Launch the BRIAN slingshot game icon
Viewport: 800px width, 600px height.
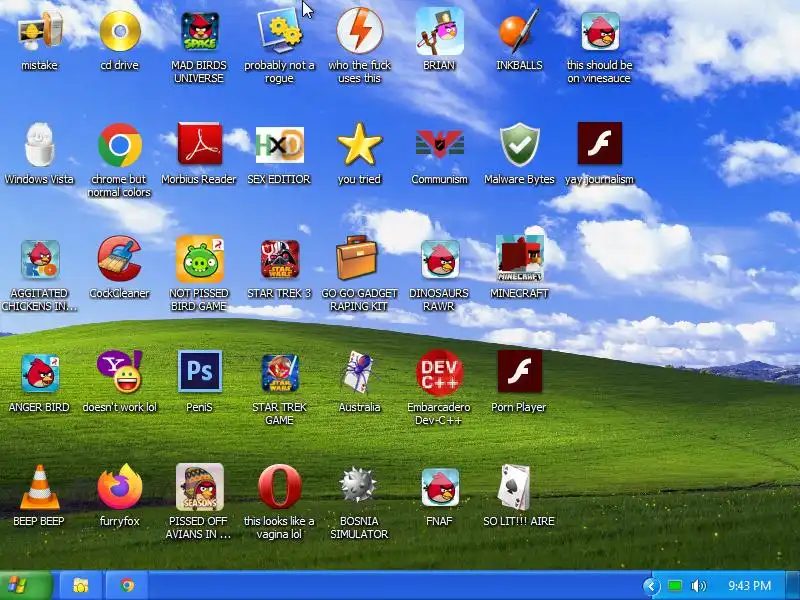point(439,31)
